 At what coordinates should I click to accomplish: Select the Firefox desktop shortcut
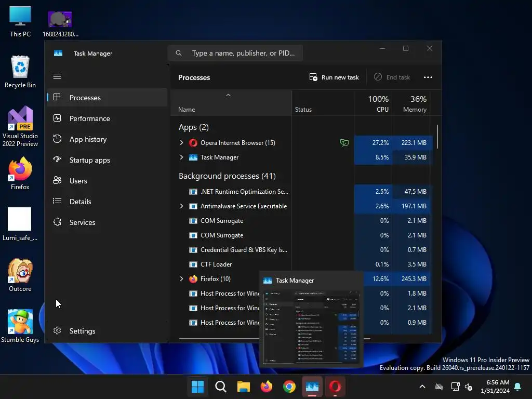20,173
